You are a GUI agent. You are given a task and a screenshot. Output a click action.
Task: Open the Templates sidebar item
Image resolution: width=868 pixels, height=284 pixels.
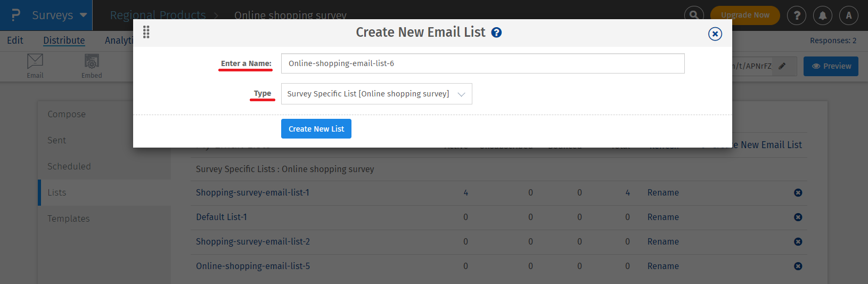69,218
